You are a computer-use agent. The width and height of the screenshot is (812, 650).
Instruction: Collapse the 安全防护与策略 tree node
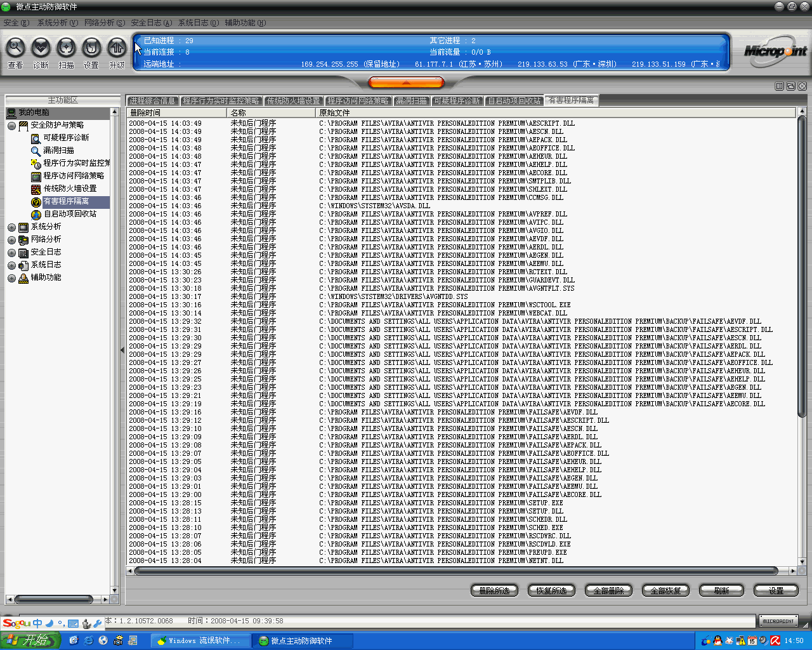[x=11, y=126]
